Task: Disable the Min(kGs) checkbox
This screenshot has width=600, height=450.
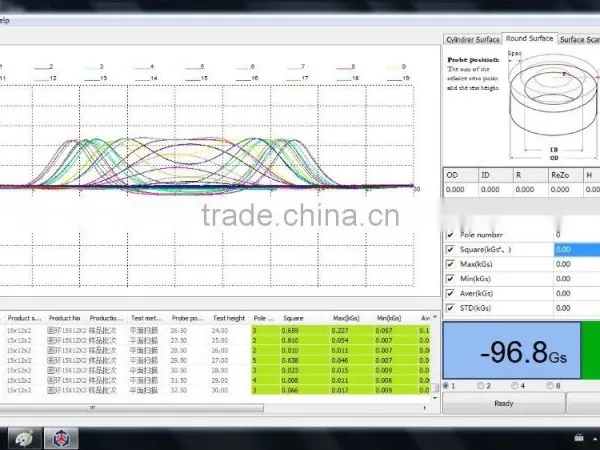Action: click(x=450, y=279)
